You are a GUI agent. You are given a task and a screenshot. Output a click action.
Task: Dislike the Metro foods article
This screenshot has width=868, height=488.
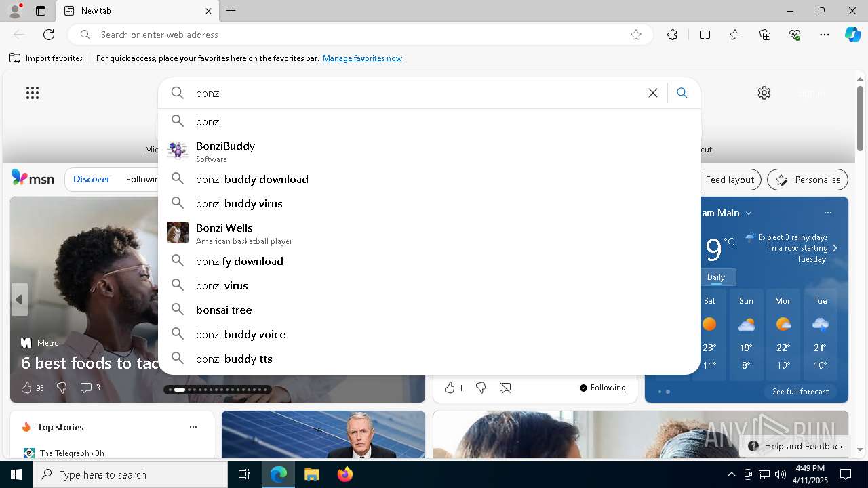click(62, 388)
